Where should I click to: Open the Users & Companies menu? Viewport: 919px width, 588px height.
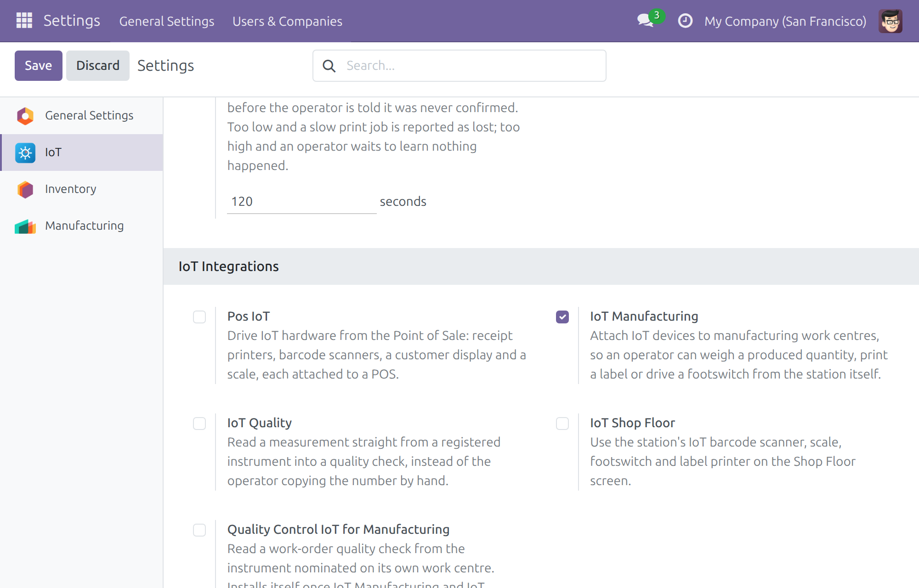coord(287,21)
